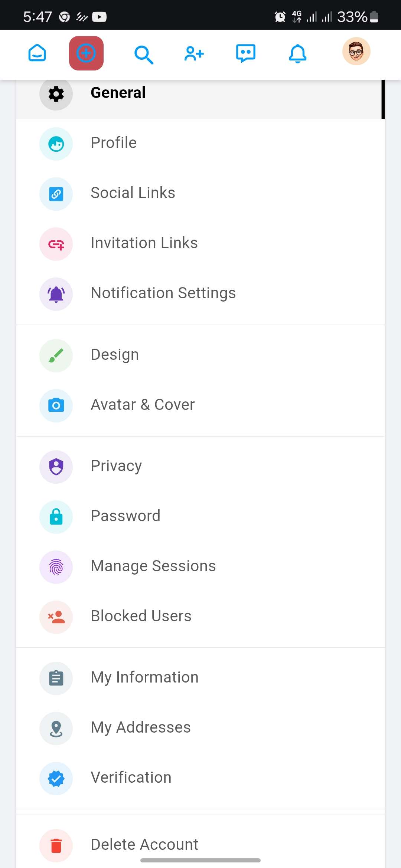
Task: Open the Profile settings item
Action: 200,144
